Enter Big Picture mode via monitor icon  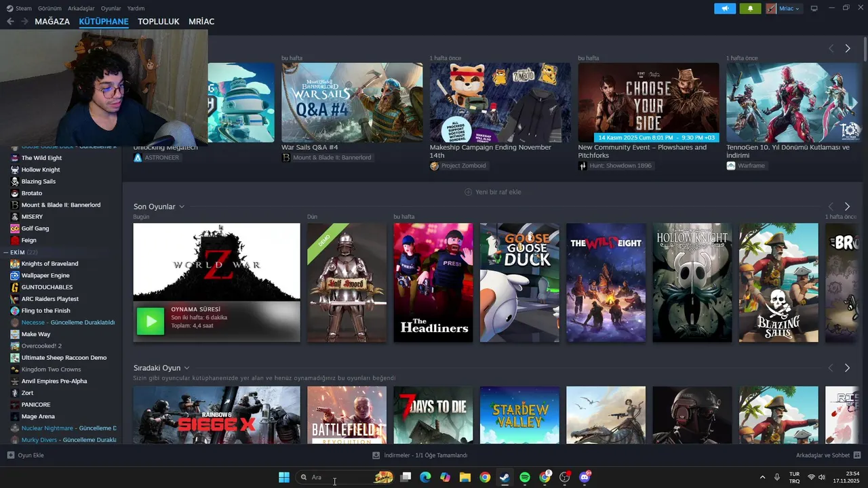(814, 8)
